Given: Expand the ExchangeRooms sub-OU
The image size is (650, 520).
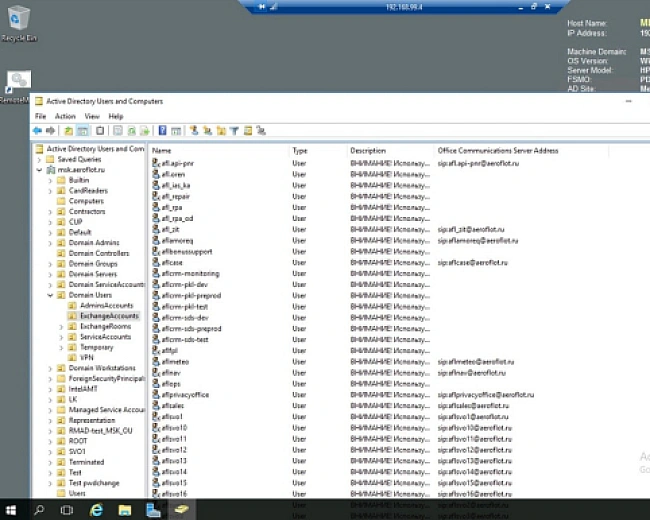Looking at the screenshot, I should 61,327.
